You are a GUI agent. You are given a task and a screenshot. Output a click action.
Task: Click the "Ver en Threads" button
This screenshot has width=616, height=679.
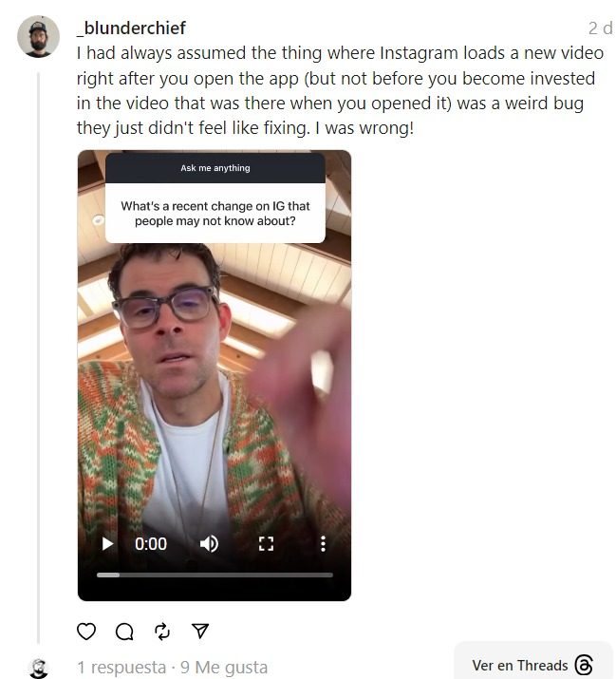click(x=532, y=664)
